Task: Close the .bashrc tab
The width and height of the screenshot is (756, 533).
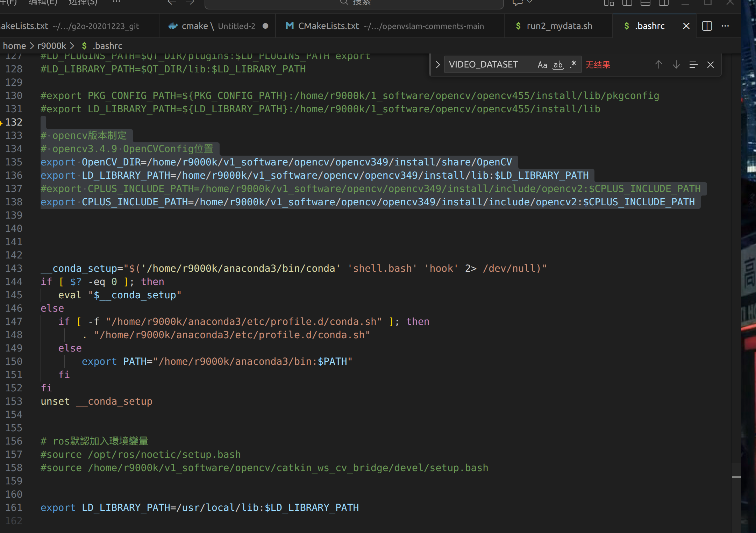Action: pos(686,26)
